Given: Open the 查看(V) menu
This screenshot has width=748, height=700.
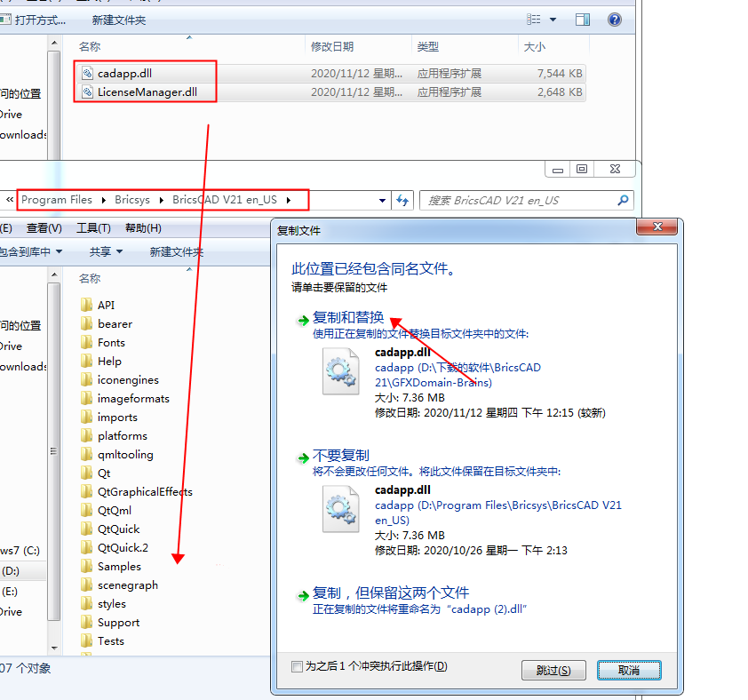Looking at the screenshot, I should click(x=44, y=228).
